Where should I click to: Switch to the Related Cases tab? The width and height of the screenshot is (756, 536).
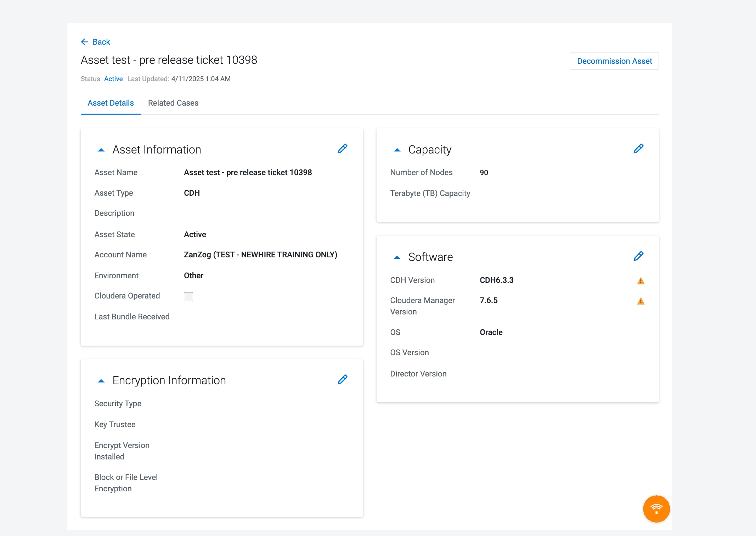pos(173,103)
